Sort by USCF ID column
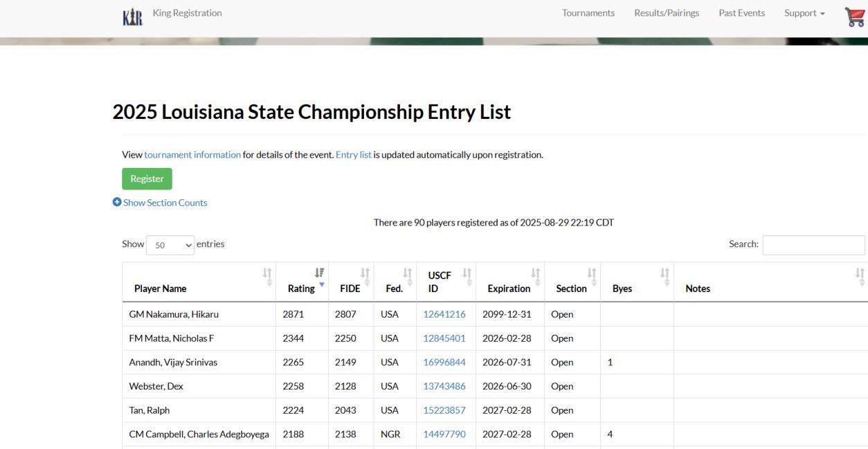Viewport: 868px width, 449px height. tap(467, 277)
